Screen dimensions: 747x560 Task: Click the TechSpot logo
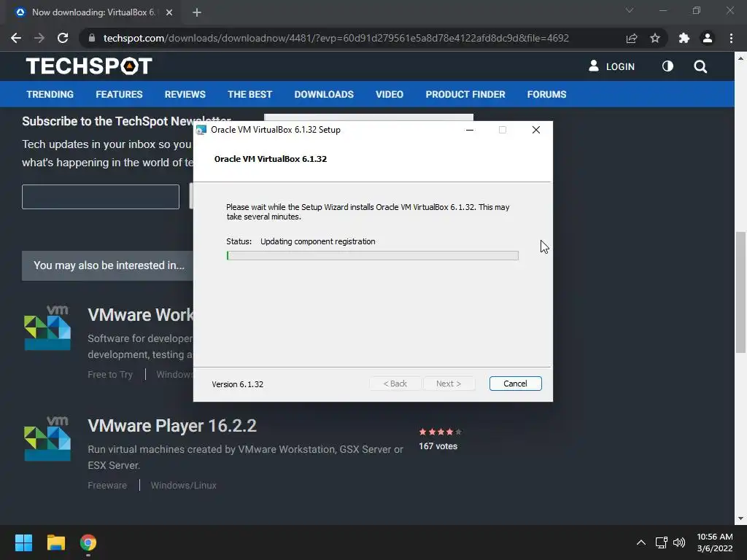click(89, 66)
